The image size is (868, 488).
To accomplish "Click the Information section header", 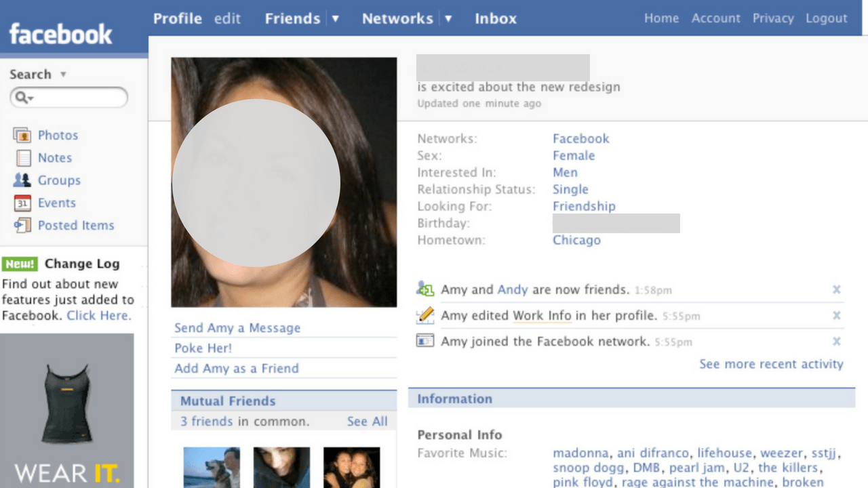I will click(x=632, y=399).
